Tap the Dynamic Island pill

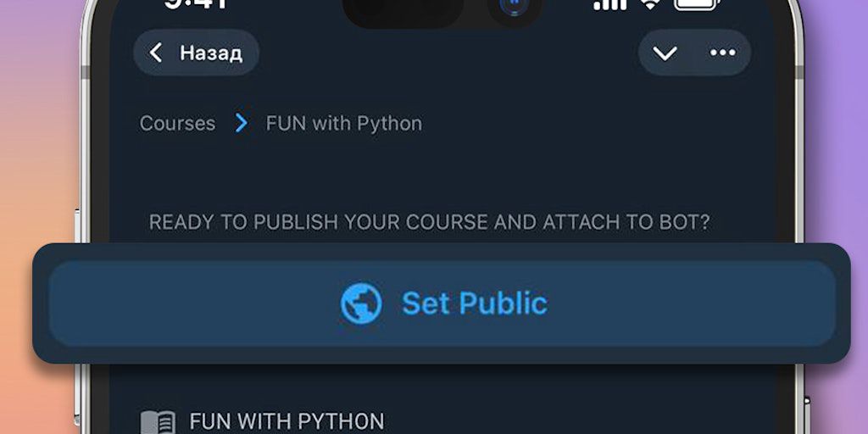coord(403,10)
